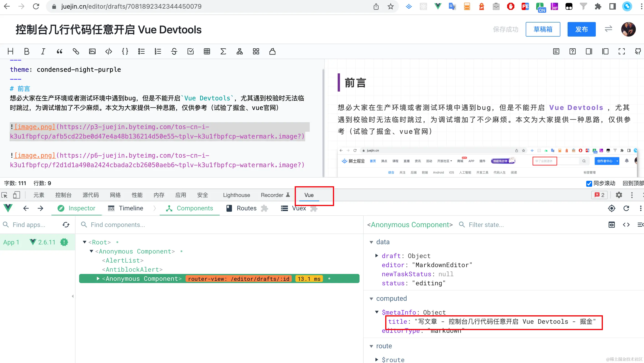The width and height of the screenshot is (644, 363).
Task: Toggle fullscreen editor mode
Action: click(621, 51)
